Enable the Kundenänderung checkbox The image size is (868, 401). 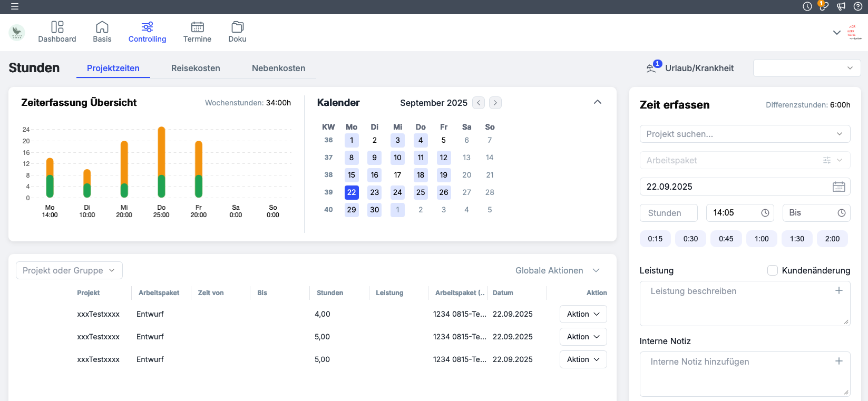coord(773,270)
